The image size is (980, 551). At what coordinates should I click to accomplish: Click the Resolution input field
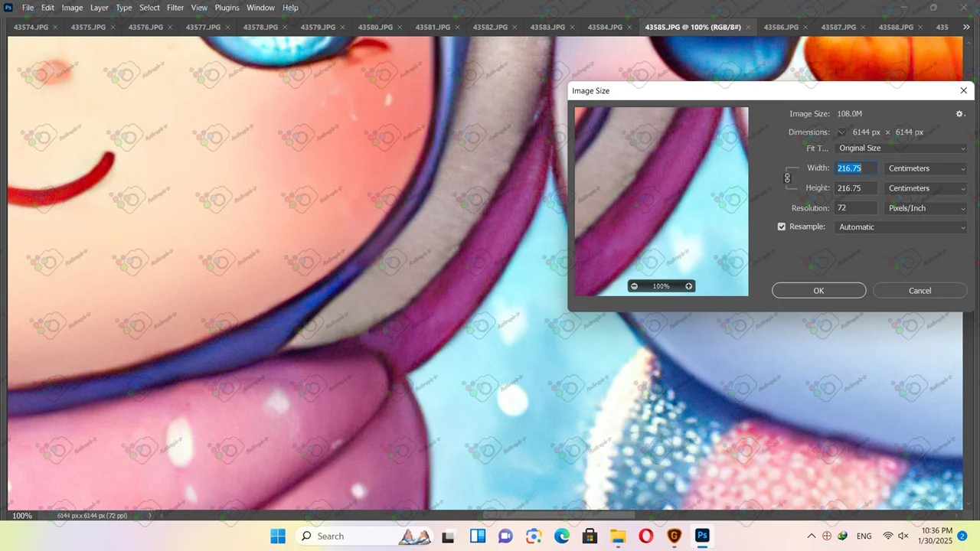coord(856,208)
